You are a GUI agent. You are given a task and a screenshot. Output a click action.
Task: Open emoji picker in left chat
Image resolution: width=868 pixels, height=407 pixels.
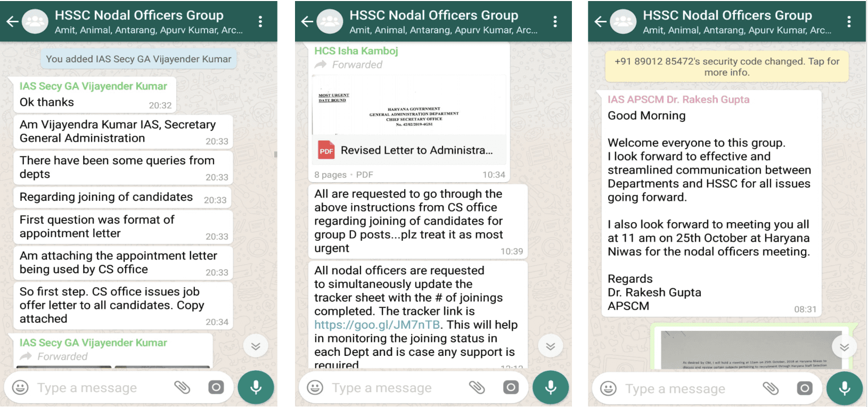[20, 387]
